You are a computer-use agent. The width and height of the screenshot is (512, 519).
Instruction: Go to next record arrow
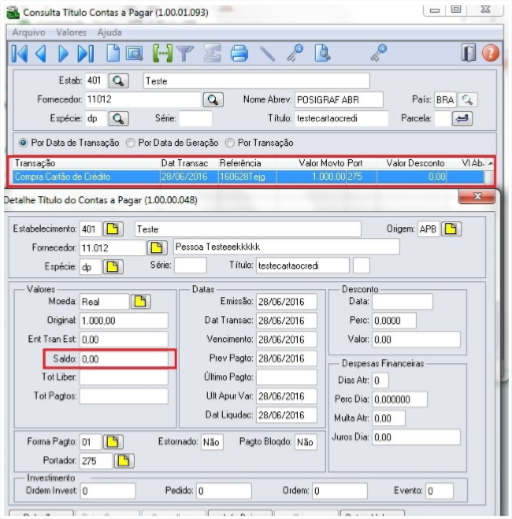[x=63, y=53]
